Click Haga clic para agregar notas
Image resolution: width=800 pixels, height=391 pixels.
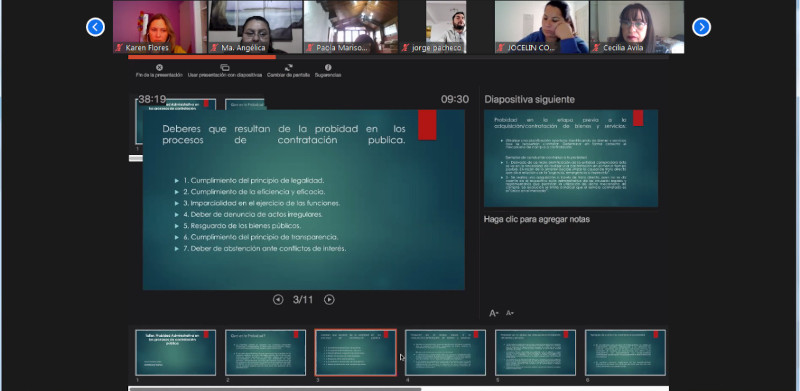[x=537, y=219]
